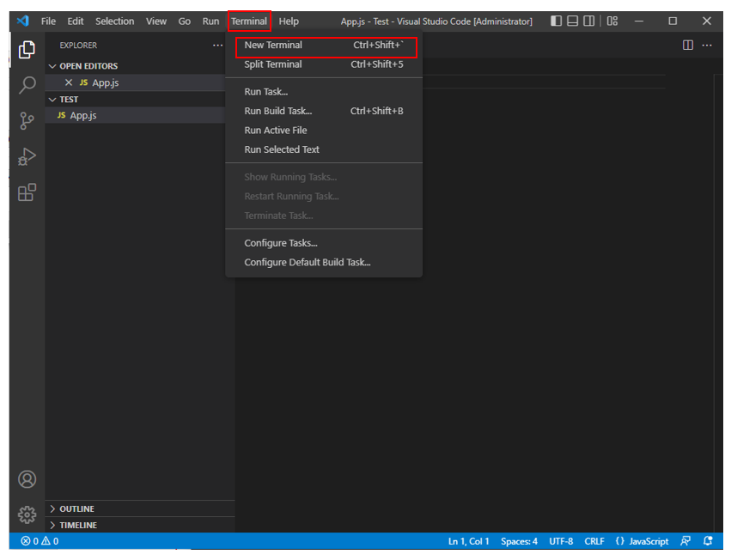Open Customize Layout icon in title bar
This screenshot has height=560, width=731.
point(612,21)
